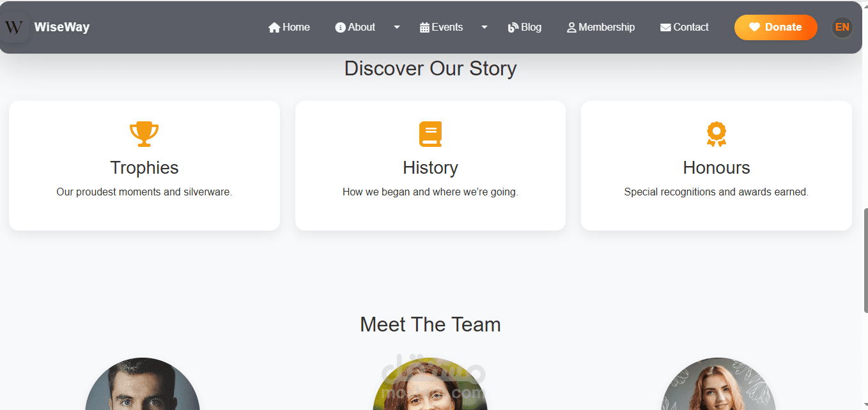The width and height of the screenshot is (868, 410).
Task: Click the house icon beside Home
Action: click(x=274, y=27)
